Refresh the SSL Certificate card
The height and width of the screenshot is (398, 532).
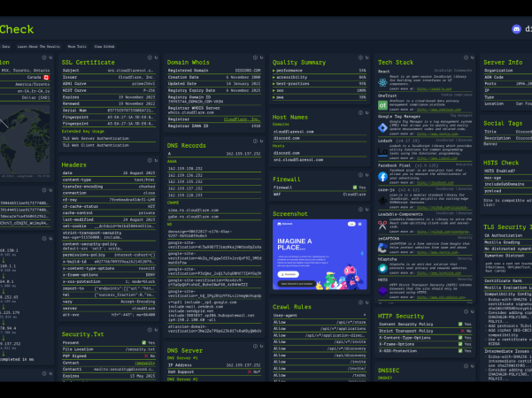click(156, 57)
